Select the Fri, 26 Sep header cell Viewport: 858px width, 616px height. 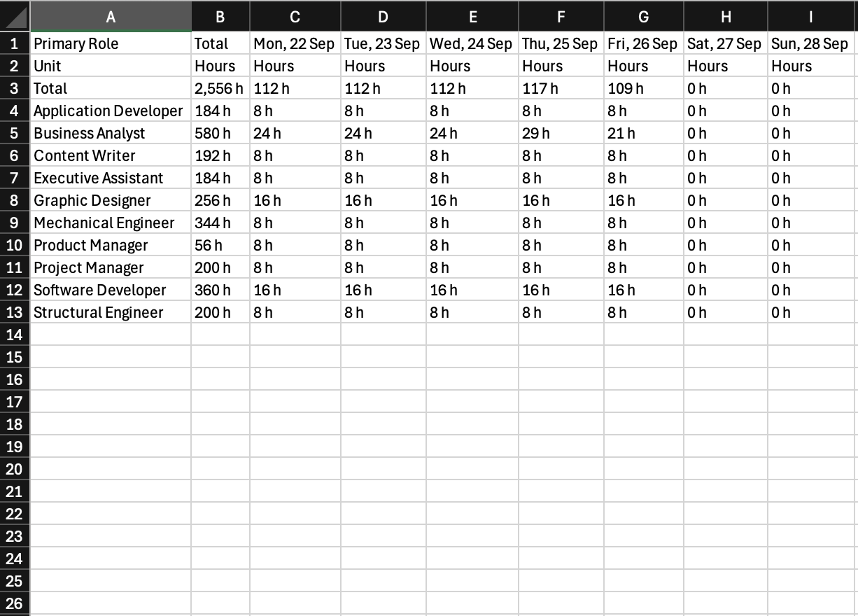click(644, 43)
